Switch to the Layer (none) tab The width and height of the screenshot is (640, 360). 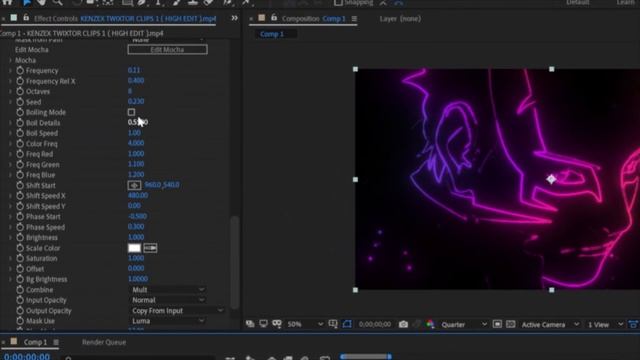[400, 19]
